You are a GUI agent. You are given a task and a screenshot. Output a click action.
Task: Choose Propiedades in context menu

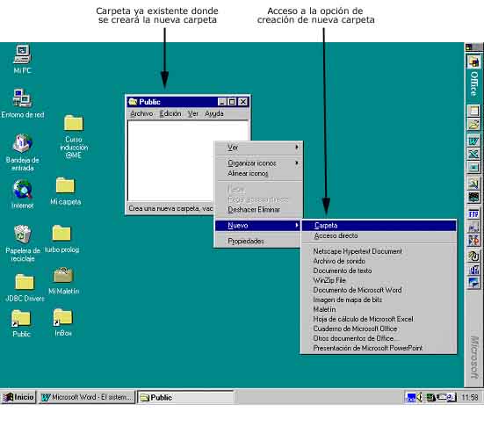click(x=258, y=242)
